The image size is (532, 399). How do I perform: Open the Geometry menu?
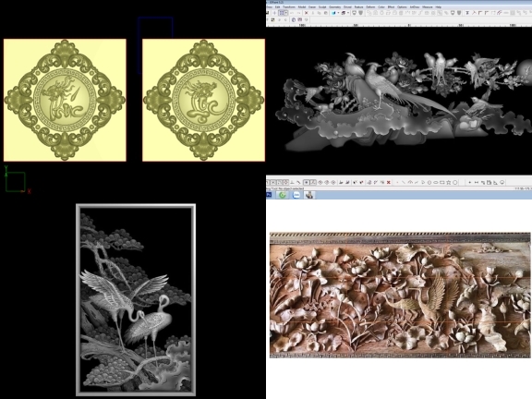tap(334, 6)
